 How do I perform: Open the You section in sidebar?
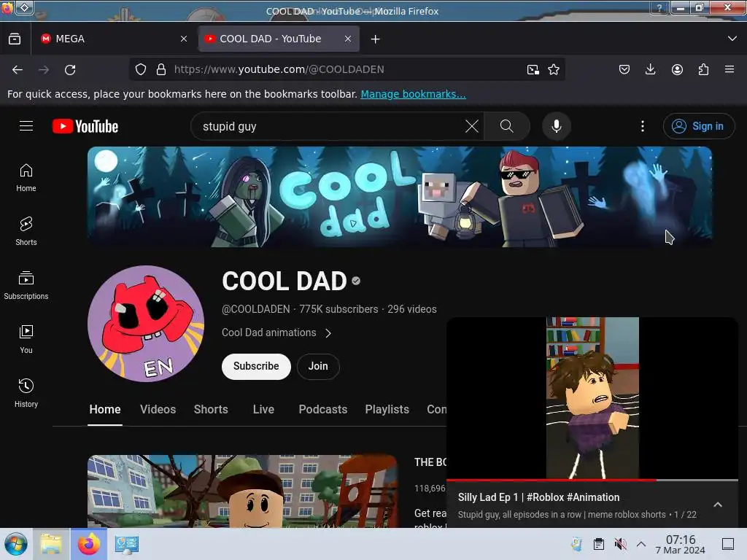point(26,339)
